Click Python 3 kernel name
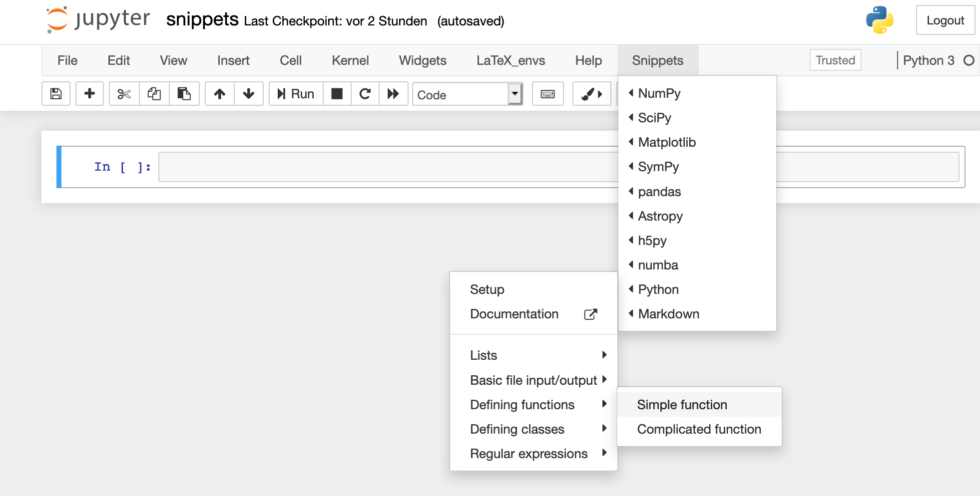The height and width of the screenshot is (496, 980). (x=929, y=60)
